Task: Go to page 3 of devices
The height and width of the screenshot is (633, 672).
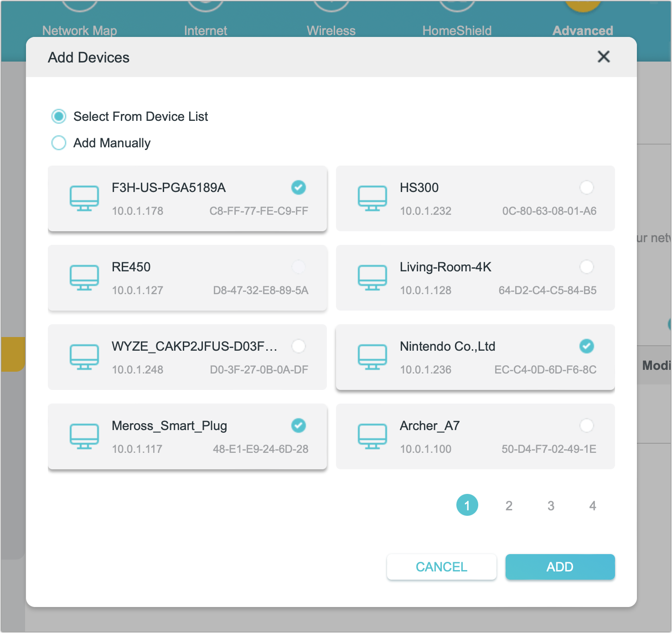Action: pyautogui.click(x=550, y=505)
